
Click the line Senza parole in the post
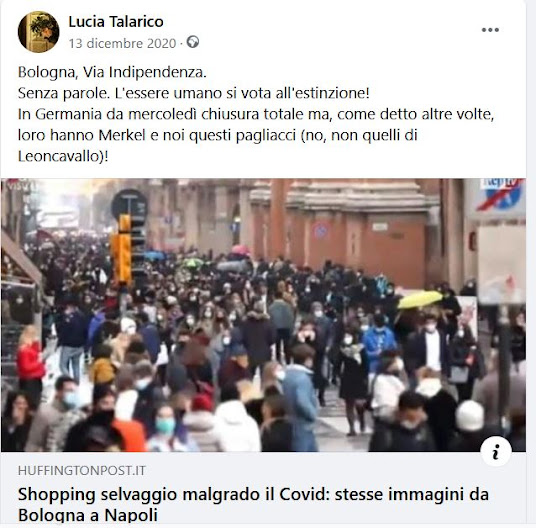[194, 93]
